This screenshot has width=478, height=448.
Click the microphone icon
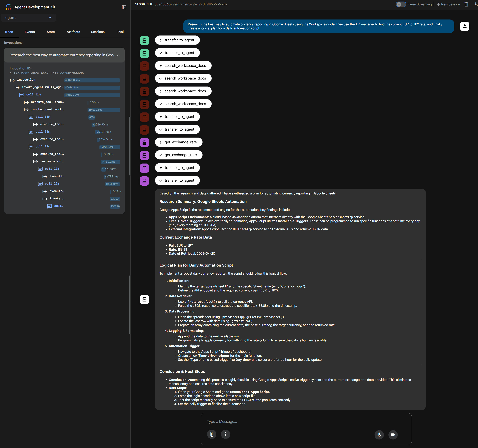pyautogui.click(x=379, y=435)
